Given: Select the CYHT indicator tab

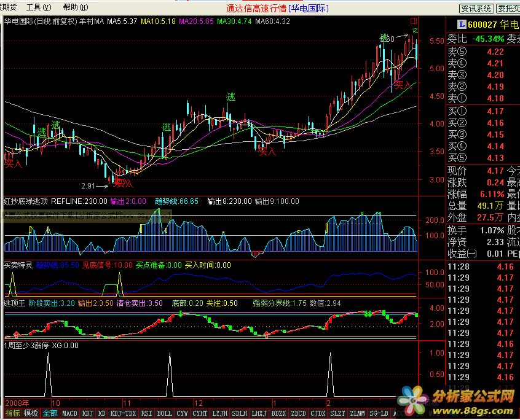Looking at the screenshot, I should pos(200,413).
